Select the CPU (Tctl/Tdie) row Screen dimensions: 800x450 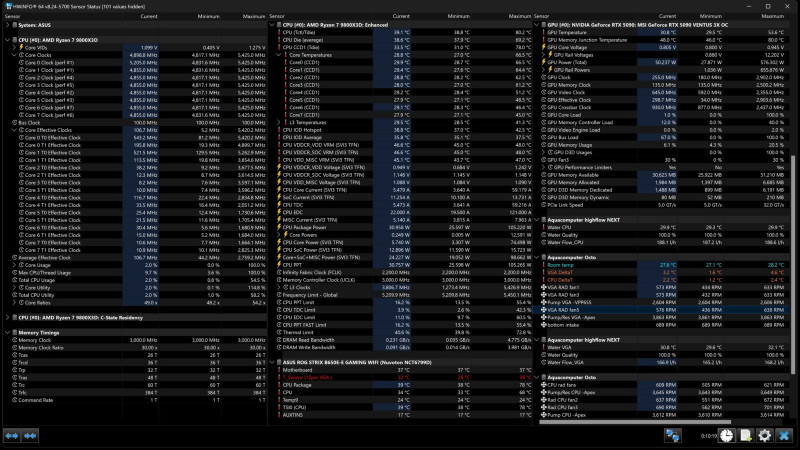pyautogui.click(x=401, y=32)
